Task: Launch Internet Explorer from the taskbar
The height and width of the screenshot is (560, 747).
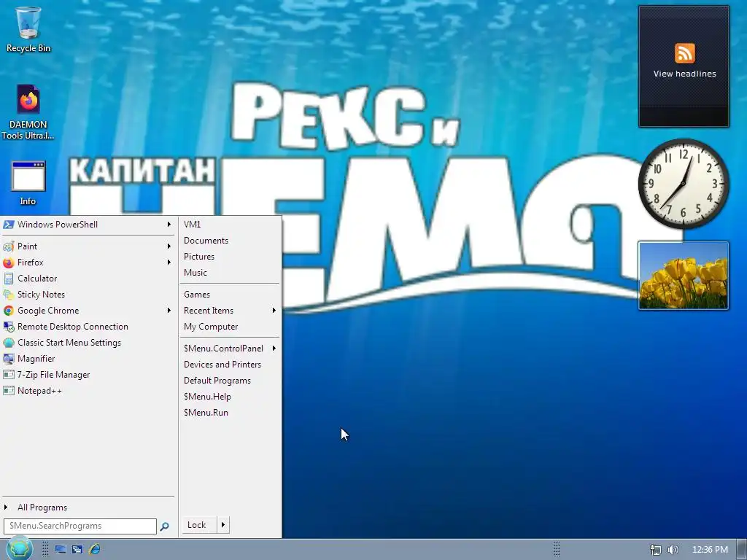Action: 94,550
